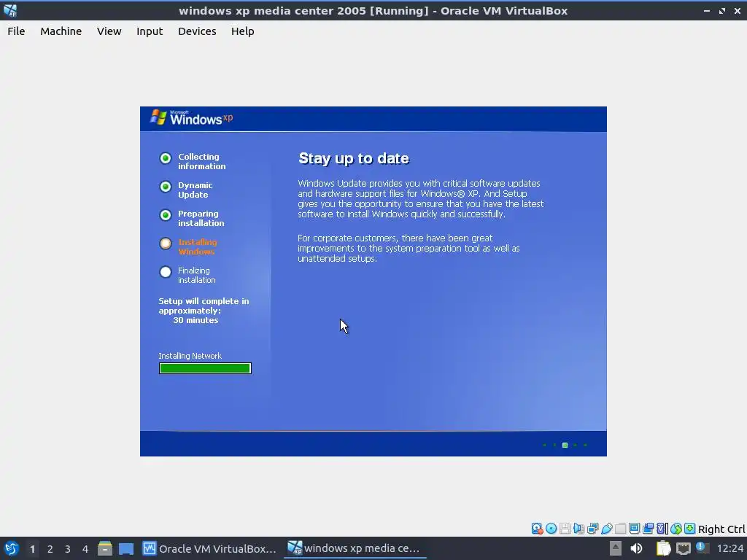Click the optical disc drive indicator
Screen dimensions: 747x560
[x=551, y=529]
